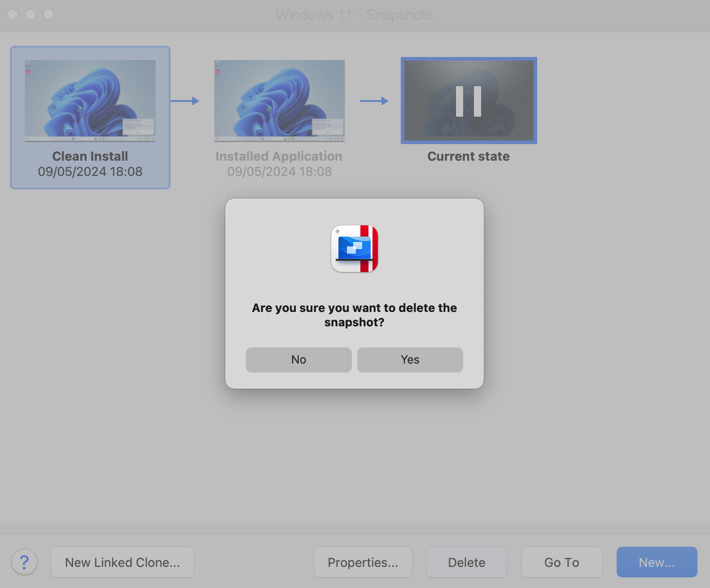Open snapshot Properties...
The height and width of the screenshot is (588, 710).
[363, 562]
